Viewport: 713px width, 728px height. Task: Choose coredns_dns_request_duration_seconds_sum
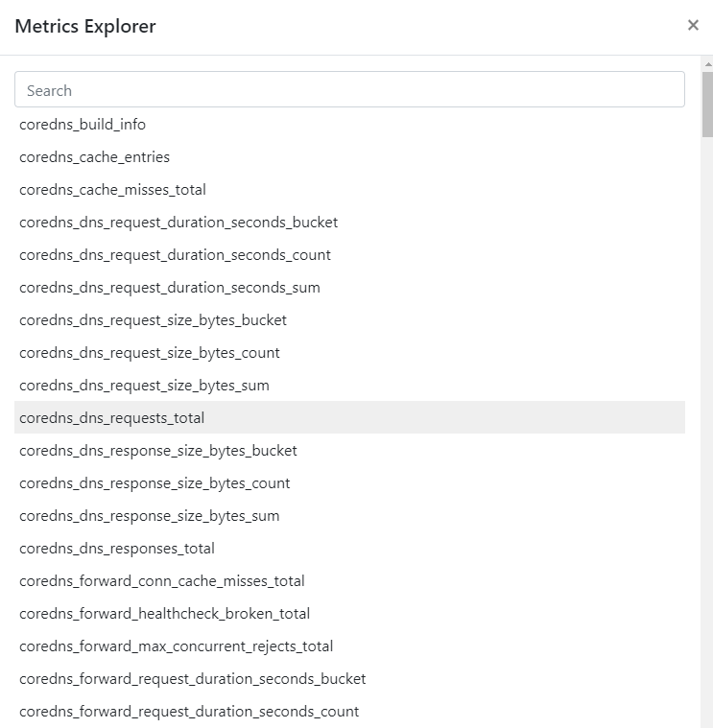pyautogui.click(x=349, y=288)
